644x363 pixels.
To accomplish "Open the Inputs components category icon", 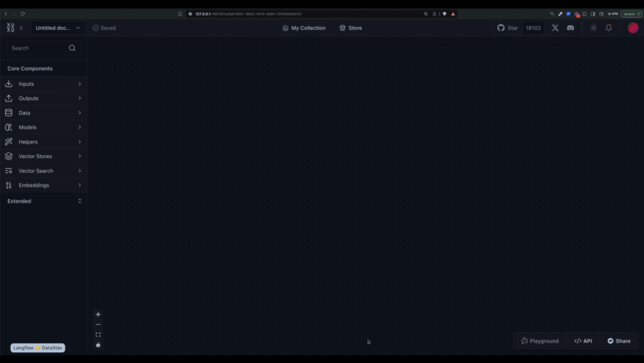I will point(8,84).
